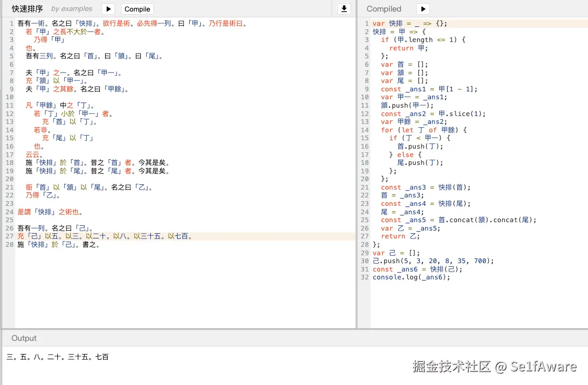
Task: Click compiled line 'const _ans3 = 快排(首);'
Action: [x=426, y=187]
